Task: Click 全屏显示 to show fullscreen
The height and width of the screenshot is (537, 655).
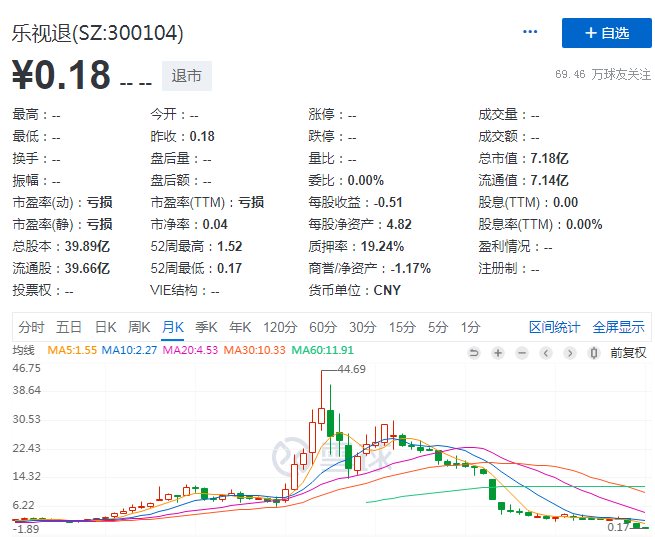Action: (x=618, y=327)
